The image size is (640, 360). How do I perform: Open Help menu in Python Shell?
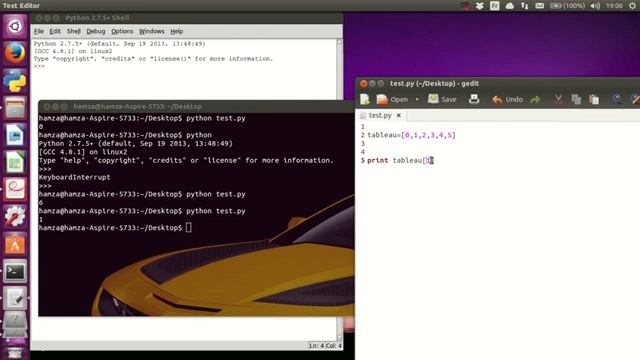tap(176, 31)
